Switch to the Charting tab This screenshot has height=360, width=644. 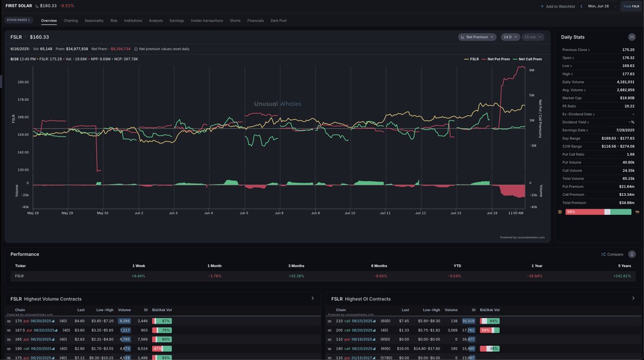point(71,20)
